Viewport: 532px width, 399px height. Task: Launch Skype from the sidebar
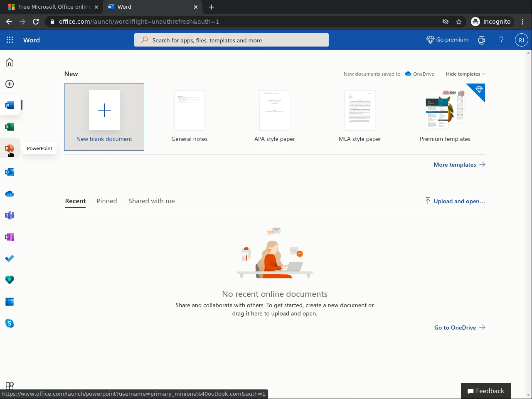click(10, 323)
